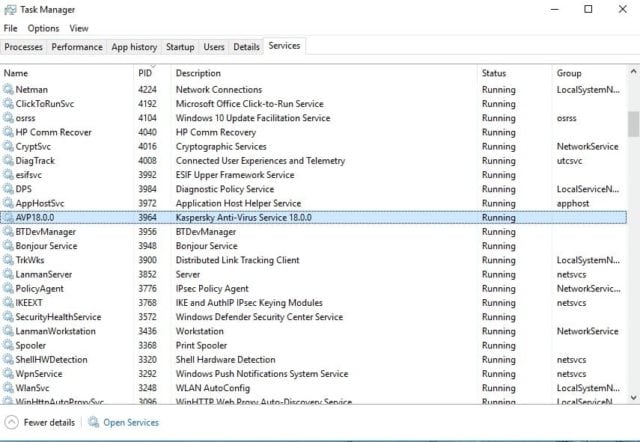Screen dimensions: 640x442
Task: Click the gear icon next to DiagTrack
Action: point(8,160)
